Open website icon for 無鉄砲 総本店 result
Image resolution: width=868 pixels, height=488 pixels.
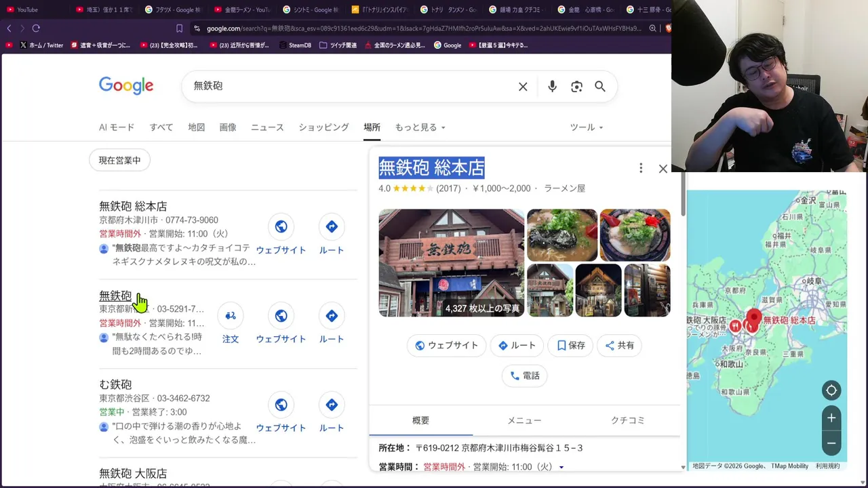281,226
